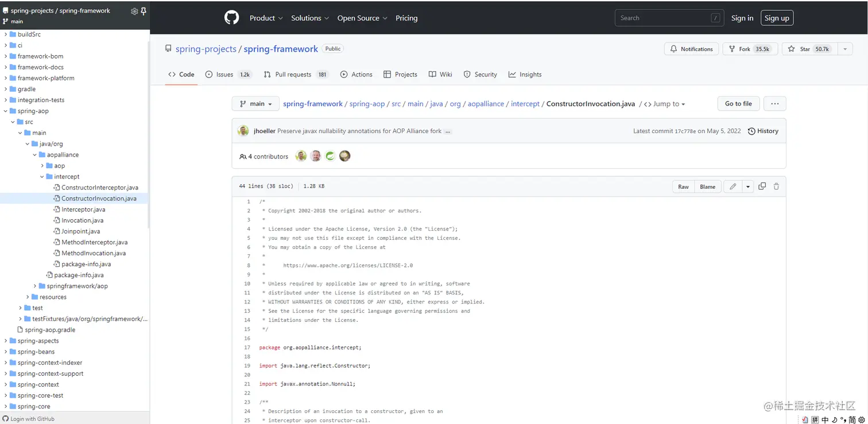868x424 pixels.
Task: Open the Product menu
Action: tap(266, 18)
